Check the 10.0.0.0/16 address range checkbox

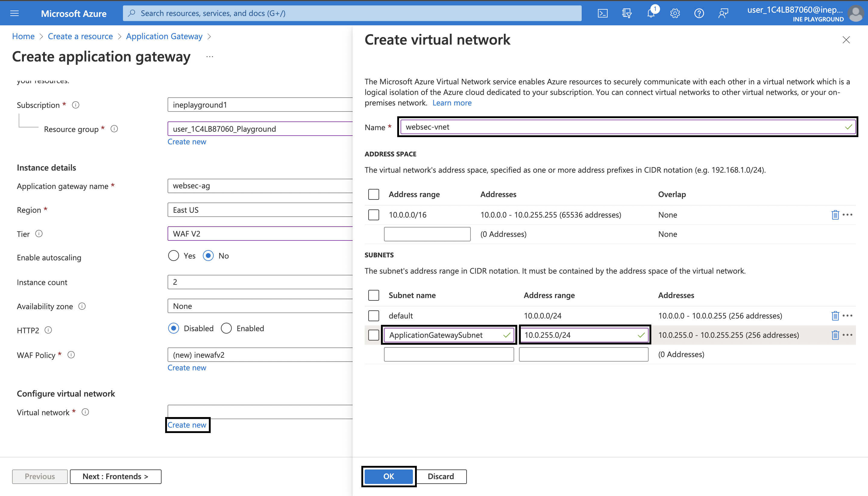374,215
